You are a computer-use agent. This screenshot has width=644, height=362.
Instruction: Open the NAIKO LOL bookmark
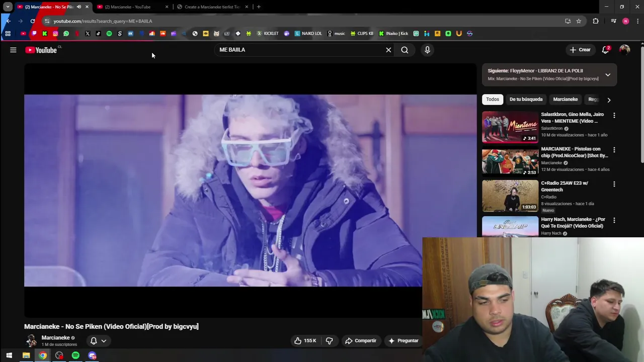tap(308, 34)
